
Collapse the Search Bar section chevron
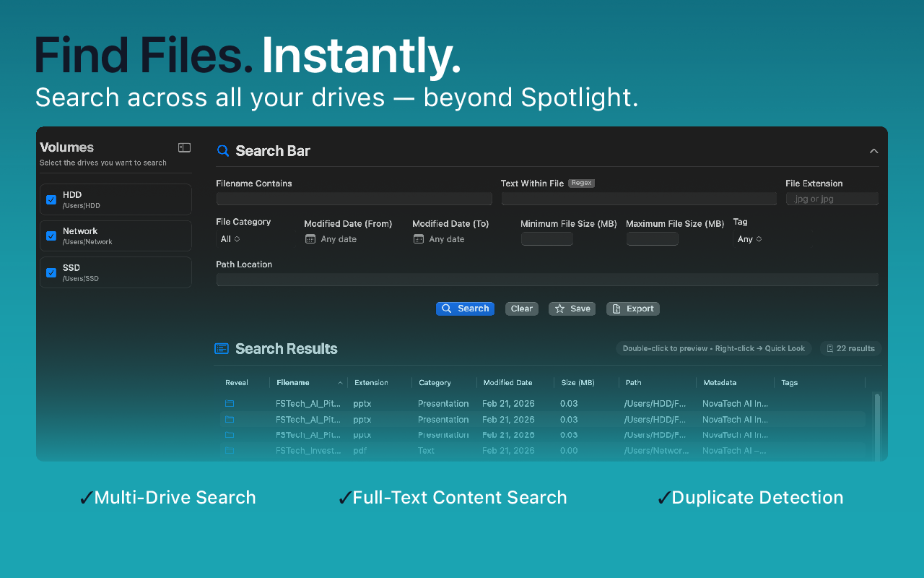pyautogui.click(x=873, y=151)
